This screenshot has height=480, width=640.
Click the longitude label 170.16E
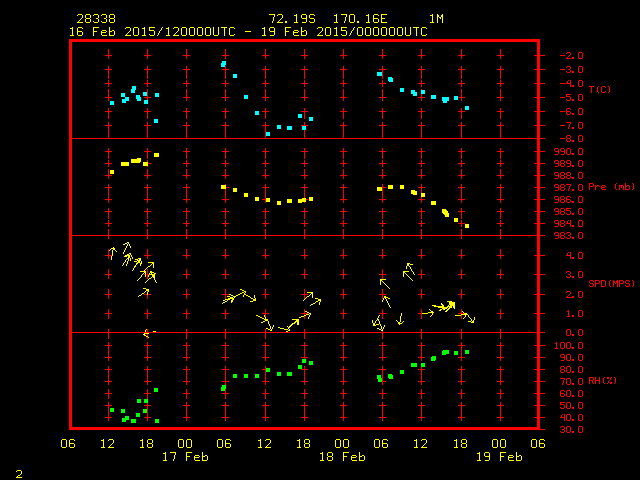coord(360,19)
